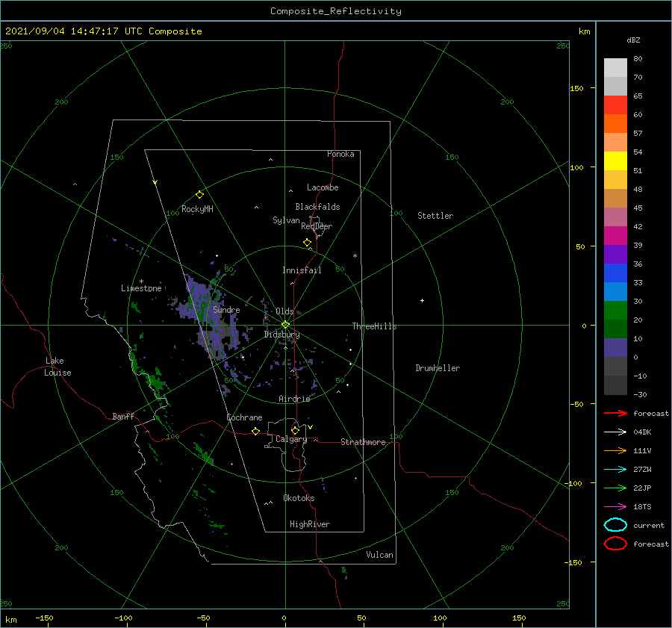Image resolution: width=672 pixels, height=628 pixels.
Task: Select the slate blue 0-10 dBZ swatch
Action: tap(615, 348)
